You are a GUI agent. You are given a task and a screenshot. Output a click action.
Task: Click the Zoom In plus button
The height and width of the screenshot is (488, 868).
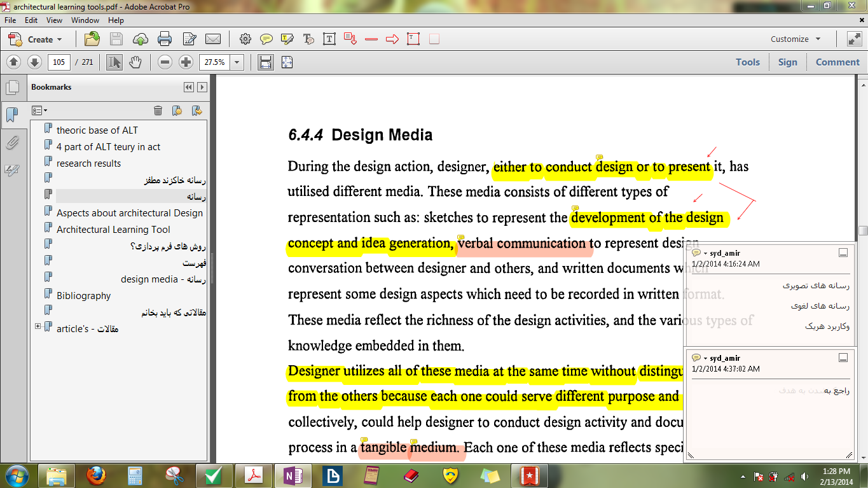coord(186,62)
